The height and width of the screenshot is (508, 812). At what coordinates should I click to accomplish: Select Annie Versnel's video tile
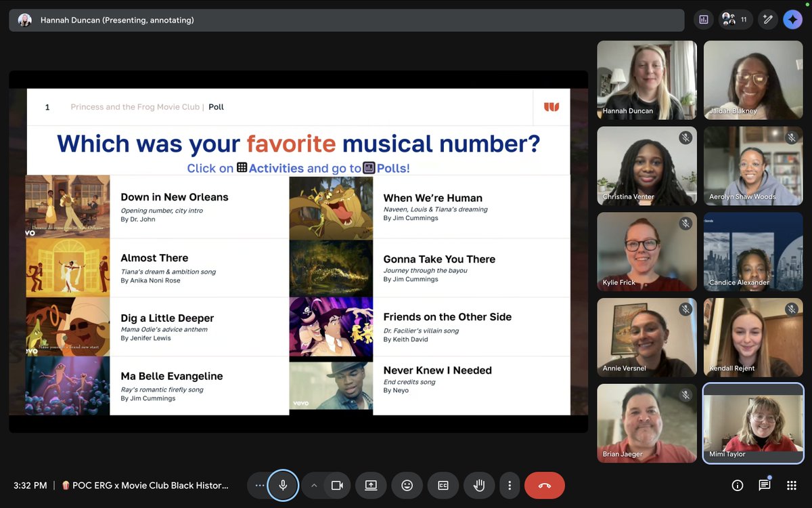(x=647, y=337)
